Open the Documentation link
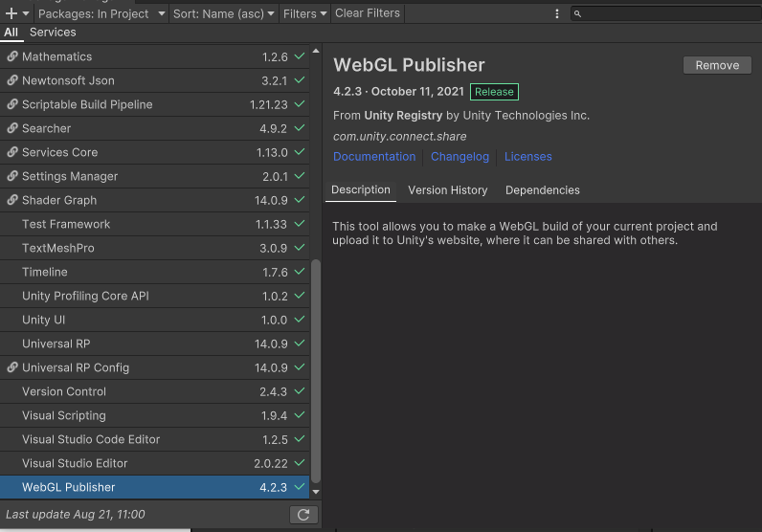This screenshot has height=532, width=762. pos(374,156)
